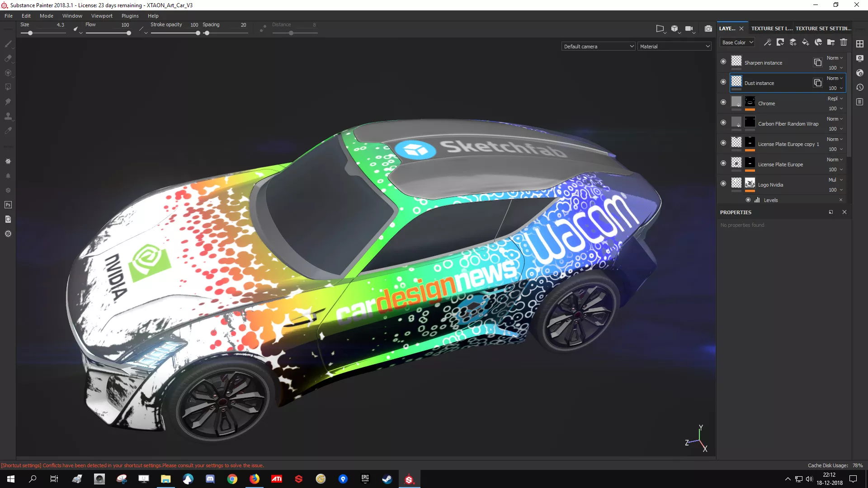Open the Default camera dropdown
The width and height of the screenshot is (868, 488).
[598, 47]
